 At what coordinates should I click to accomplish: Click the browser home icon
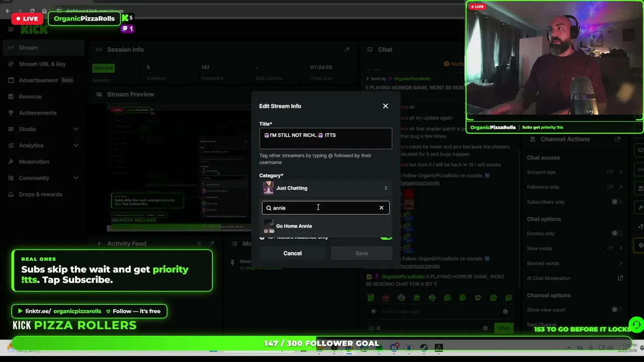pyautogui.click(x=44, y=11)
